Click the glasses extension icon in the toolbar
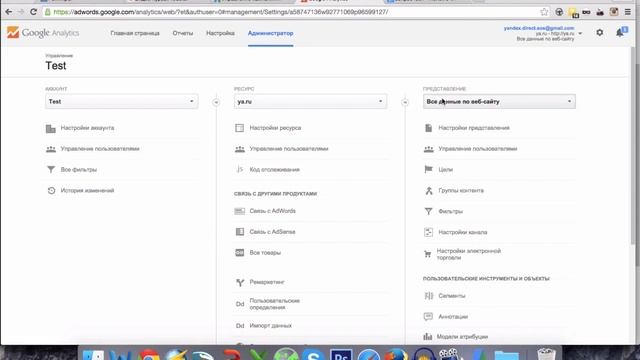The height and width of the screenshot is (360, 640). [x=586, y=12]
